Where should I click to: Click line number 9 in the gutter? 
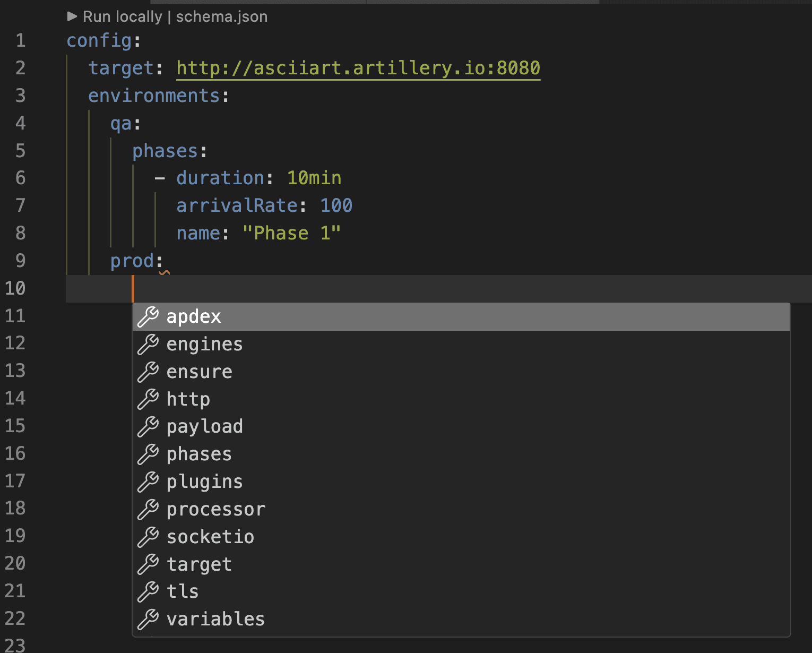[x=20, y=261]
